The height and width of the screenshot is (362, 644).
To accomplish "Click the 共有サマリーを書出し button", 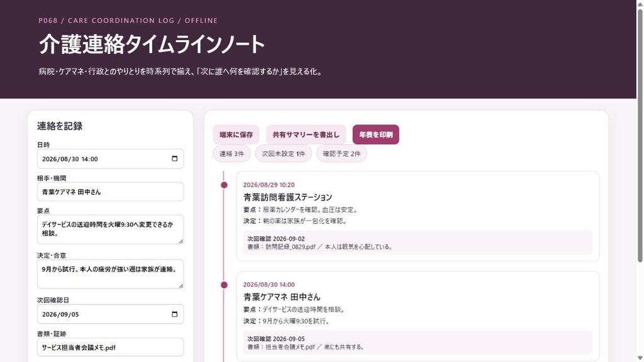I will (x=306, y=134).
